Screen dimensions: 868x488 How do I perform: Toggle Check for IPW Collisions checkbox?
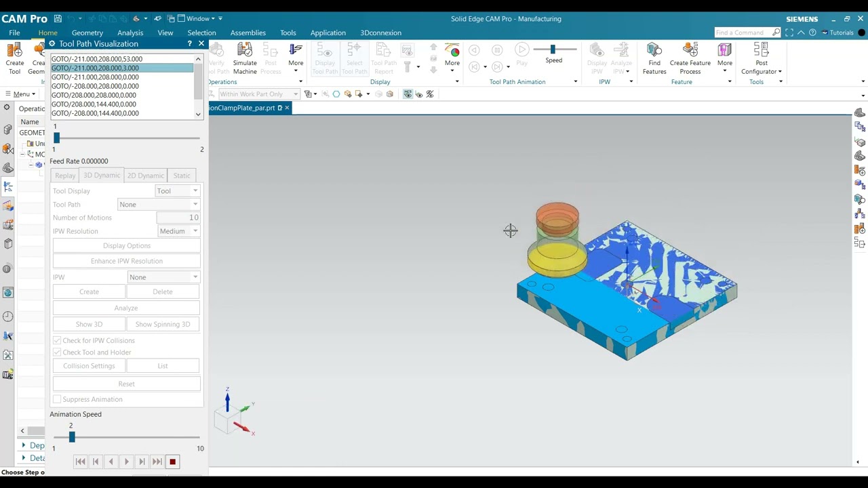pos(57,340)
